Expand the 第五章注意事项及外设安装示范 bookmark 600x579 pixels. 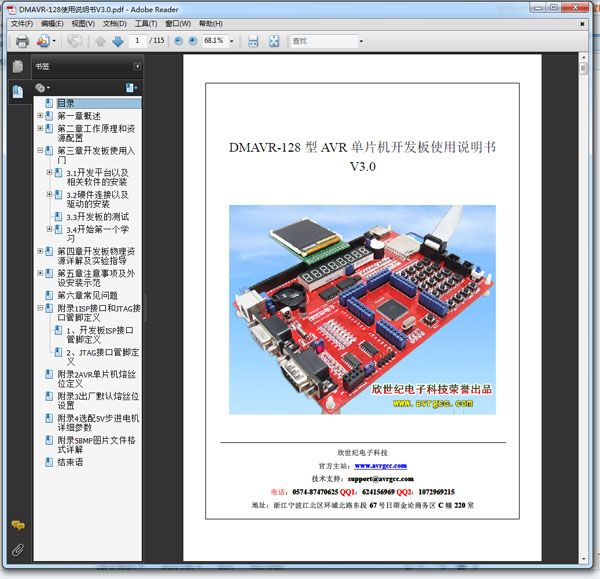pos(40,273)
